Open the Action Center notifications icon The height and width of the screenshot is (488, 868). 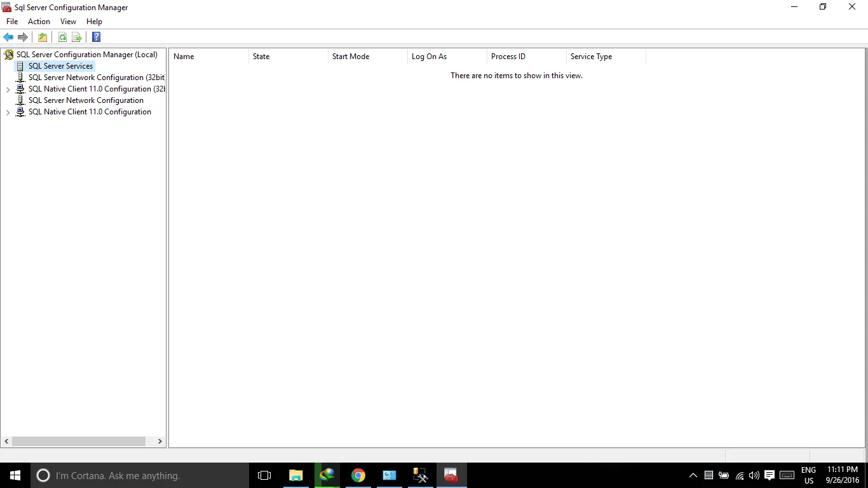tap(770, 475)
